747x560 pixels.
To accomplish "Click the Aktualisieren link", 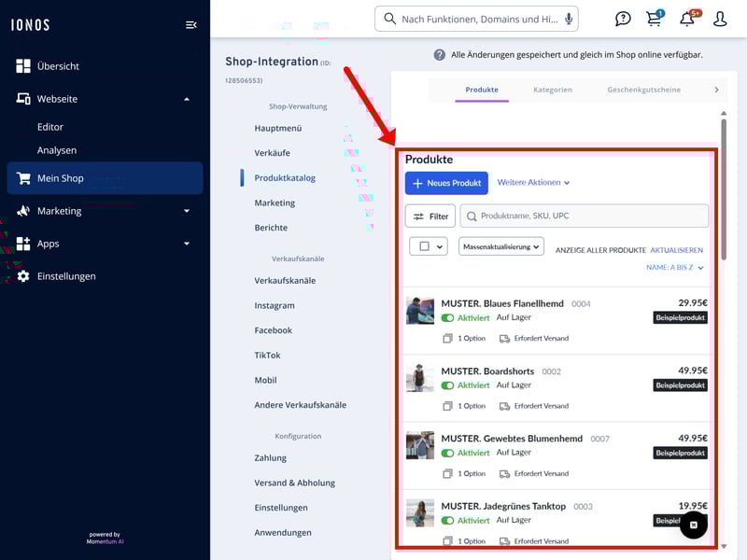I will (x=676, y=250).
